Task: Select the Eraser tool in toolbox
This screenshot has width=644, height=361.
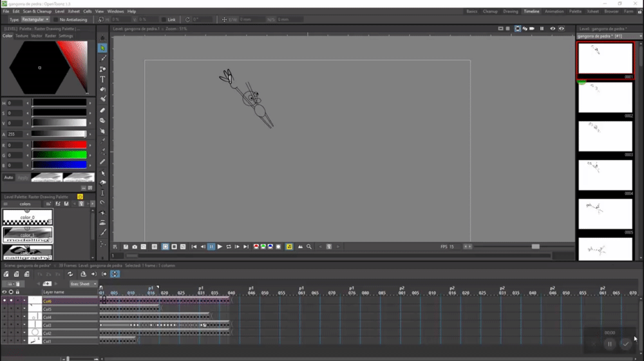Action: tap(102, 110)
